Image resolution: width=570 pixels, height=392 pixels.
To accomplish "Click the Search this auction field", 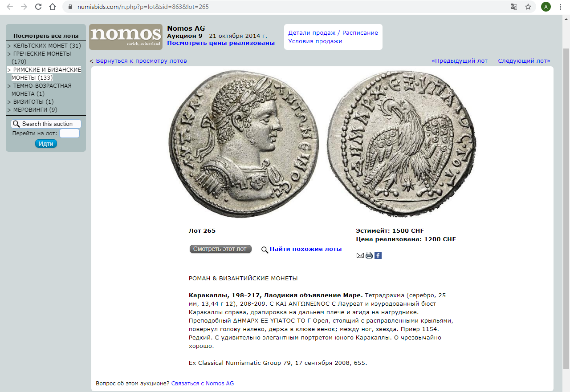I will pos(46,124).
